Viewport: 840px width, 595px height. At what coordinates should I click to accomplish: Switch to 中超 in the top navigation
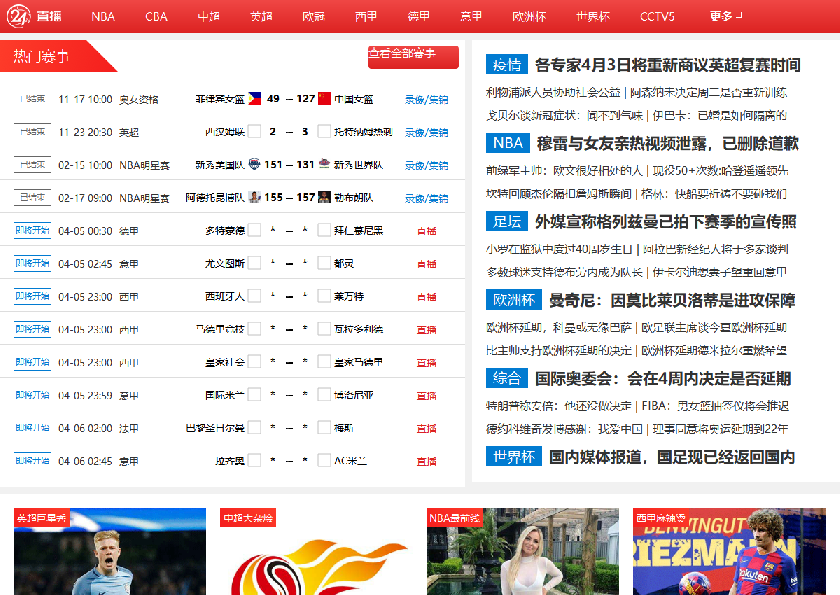tap(208, 17)
